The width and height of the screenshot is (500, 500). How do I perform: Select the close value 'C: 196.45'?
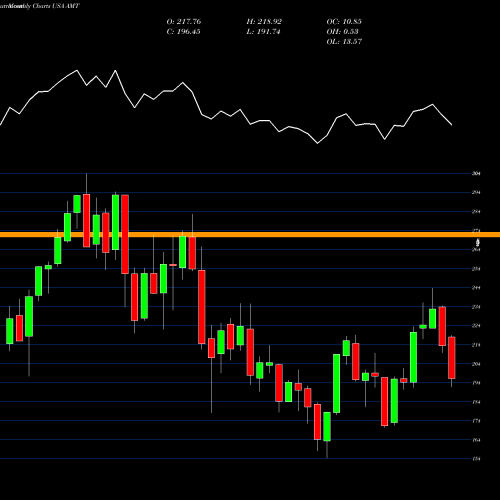pos(183,32)
